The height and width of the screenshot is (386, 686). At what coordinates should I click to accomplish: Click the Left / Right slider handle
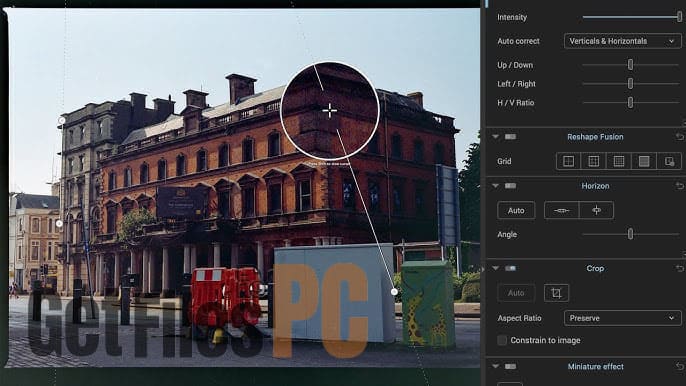pos(630,84)
